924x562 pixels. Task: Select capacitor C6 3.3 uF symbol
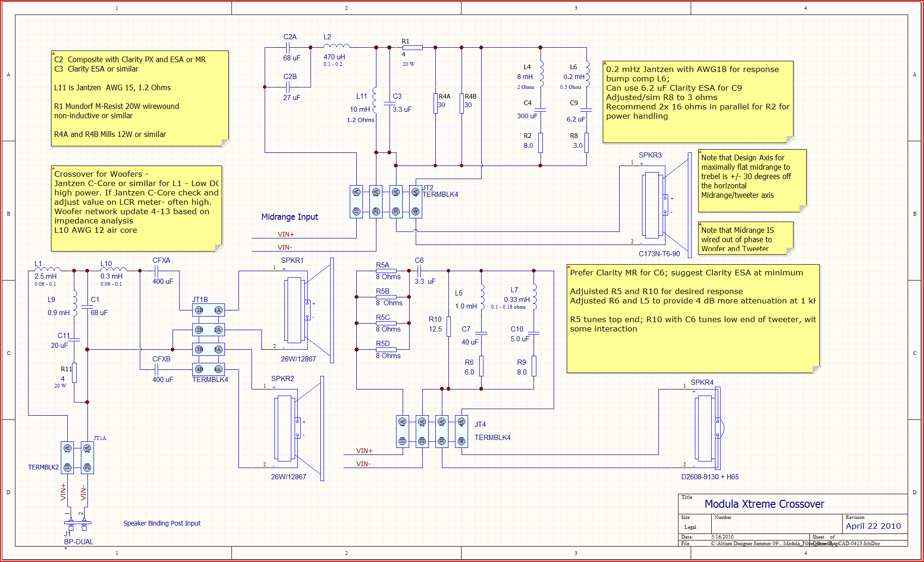(x=419, y=271)
